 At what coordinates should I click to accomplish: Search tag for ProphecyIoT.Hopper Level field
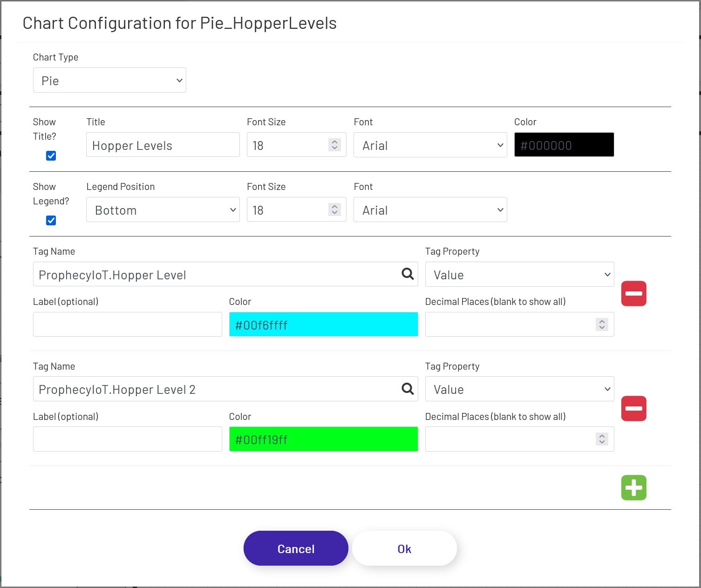[408, 274]
